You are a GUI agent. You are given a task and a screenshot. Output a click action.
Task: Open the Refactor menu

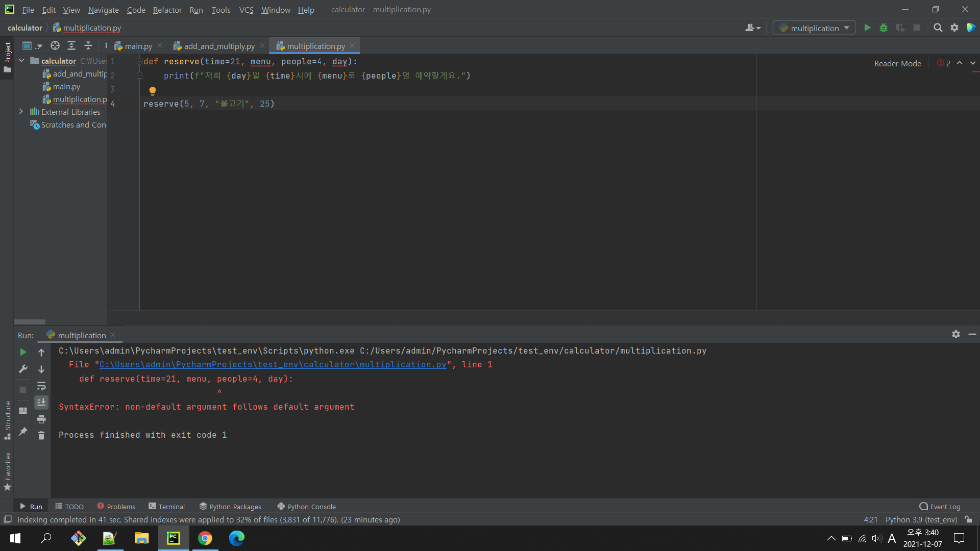pyautogui.click(x=167, y=10)
